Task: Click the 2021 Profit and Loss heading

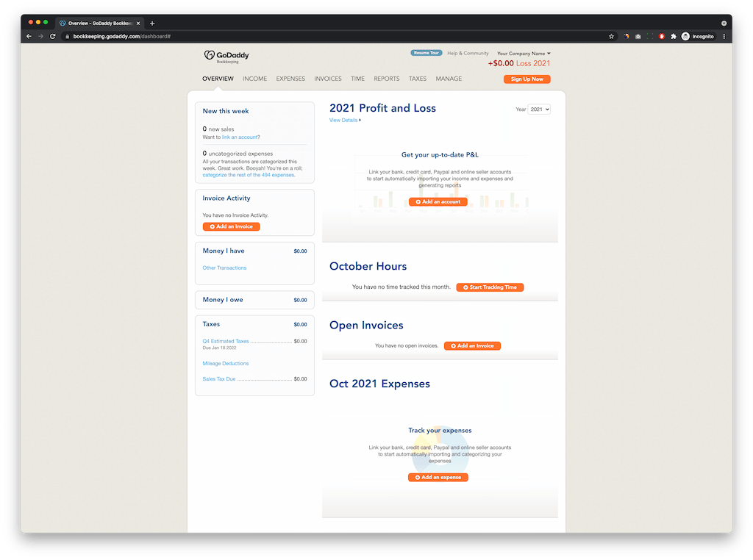Action: coord(382,109)
